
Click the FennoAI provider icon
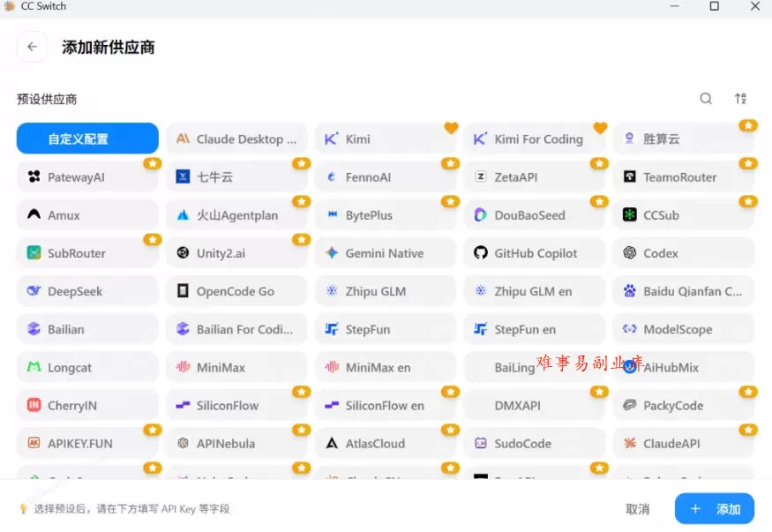[x=332, y=176]
